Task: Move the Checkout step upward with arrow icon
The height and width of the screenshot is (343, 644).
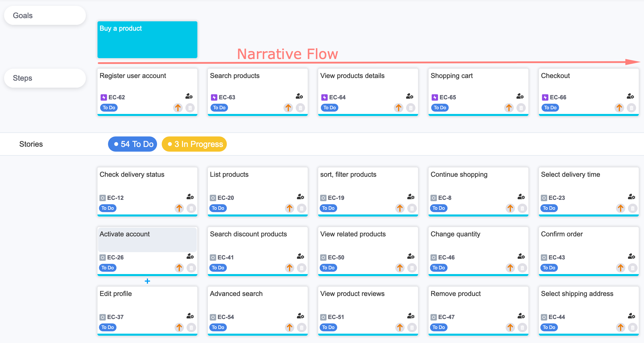Action: click(619, 108)
